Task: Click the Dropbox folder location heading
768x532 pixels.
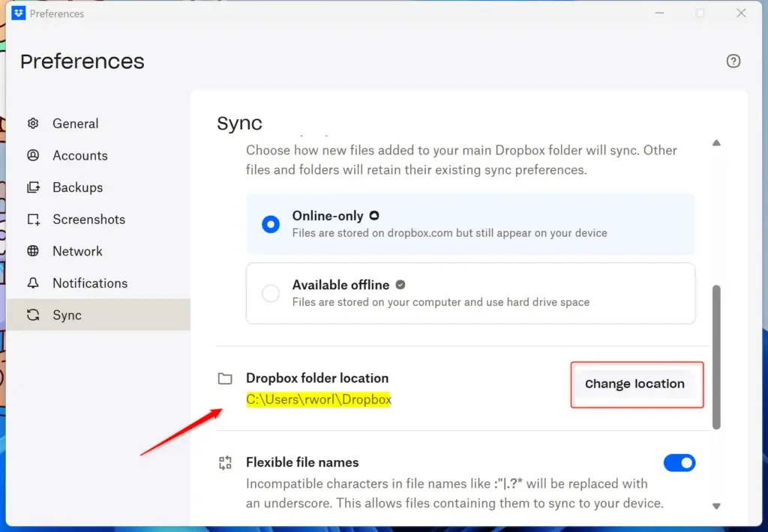Action: click(317, 378)
